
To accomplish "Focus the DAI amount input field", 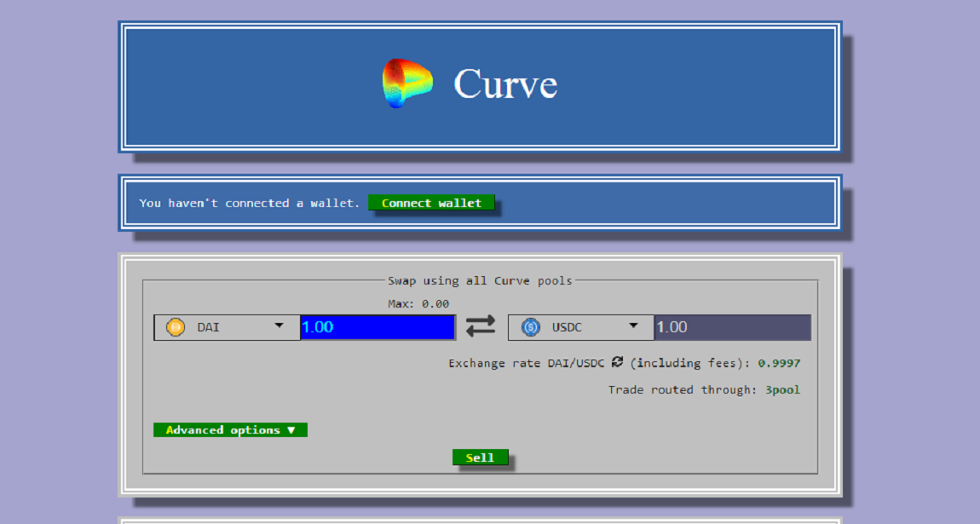I will tap(378, 327).
